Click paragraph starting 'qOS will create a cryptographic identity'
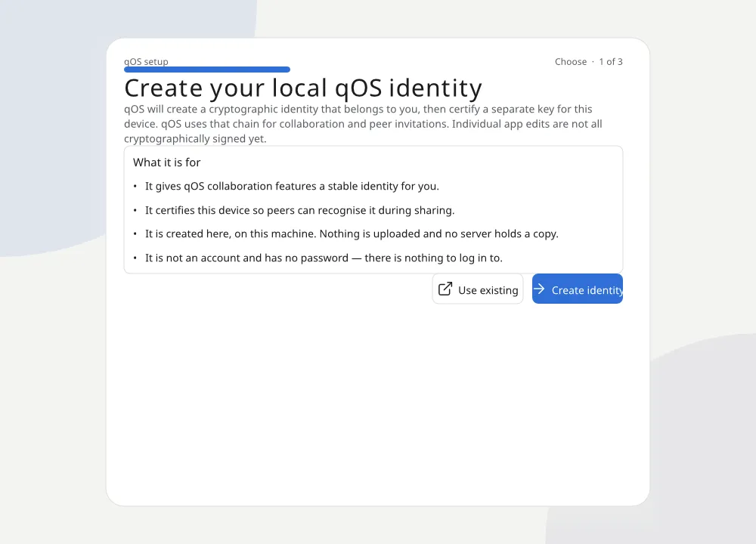 (x=363, y=124)
